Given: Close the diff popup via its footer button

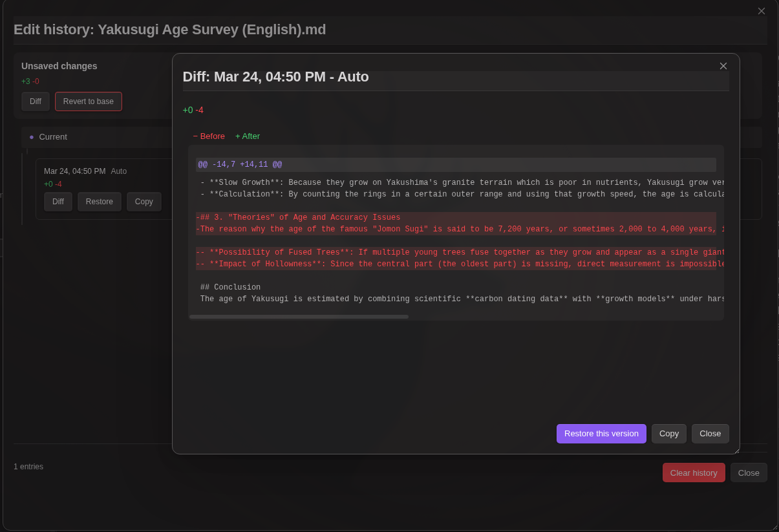Looking at the screenshot, I should click(x=710, y=433).
